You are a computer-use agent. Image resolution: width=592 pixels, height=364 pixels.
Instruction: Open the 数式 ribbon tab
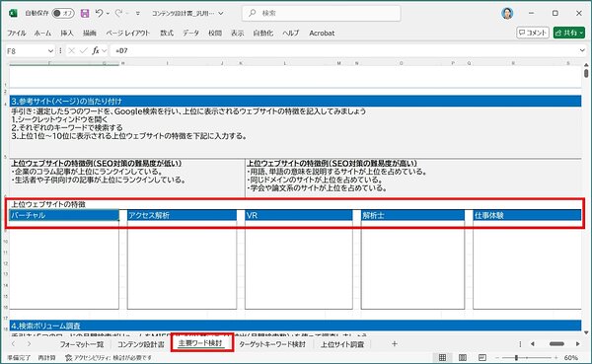pos(167,34)
